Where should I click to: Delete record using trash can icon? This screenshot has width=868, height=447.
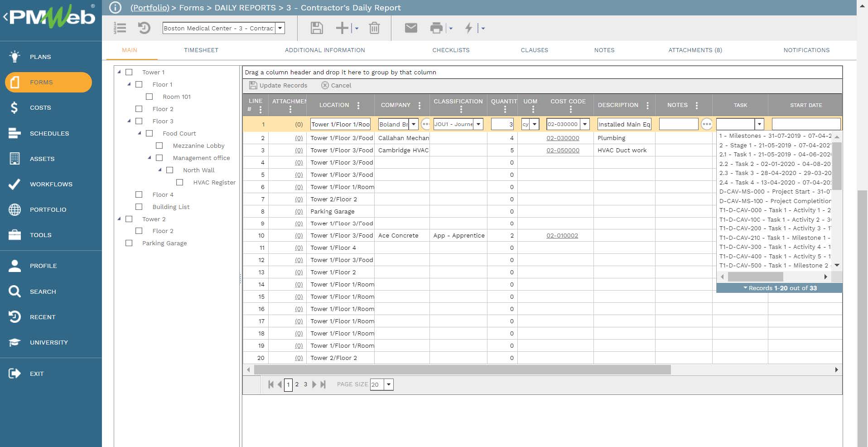[374, 28]
